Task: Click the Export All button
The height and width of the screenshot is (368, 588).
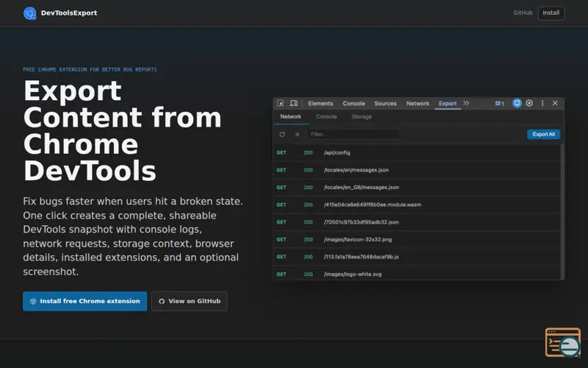Action: pyautogui.click(x=543, y=135)
